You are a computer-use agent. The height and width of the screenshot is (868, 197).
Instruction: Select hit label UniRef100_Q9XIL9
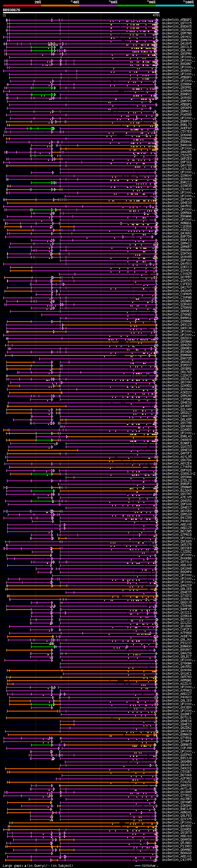coord(177,47)
